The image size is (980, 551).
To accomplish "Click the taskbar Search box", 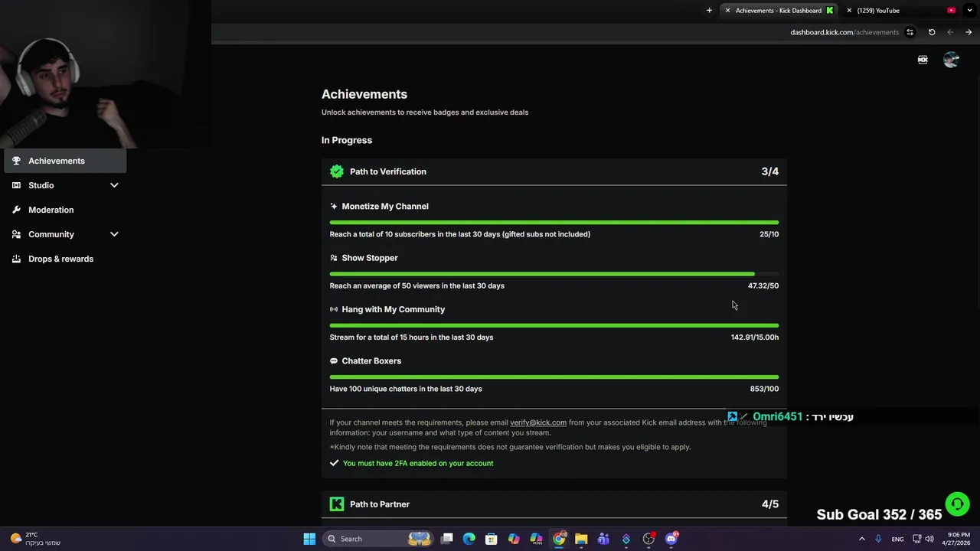I will (379, 539).
